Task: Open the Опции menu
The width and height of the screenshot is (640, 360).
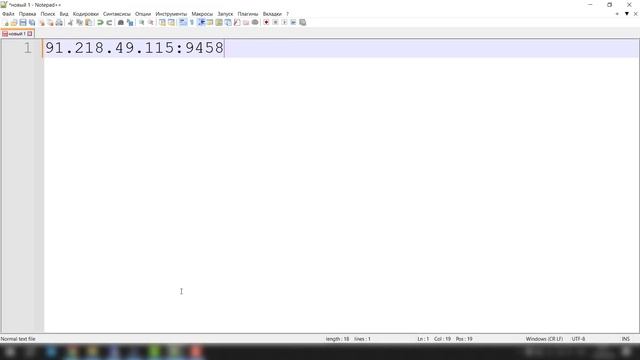Action: click(x=143, y=14)
